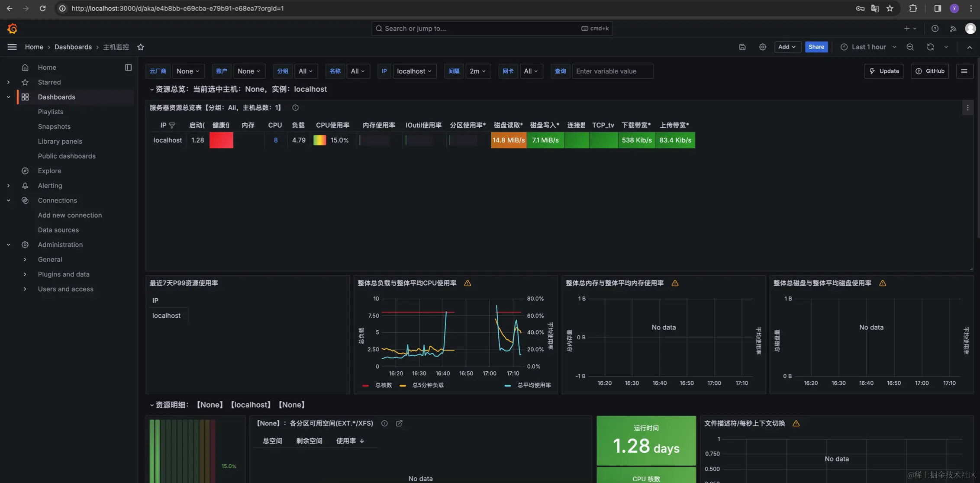This screenshot has width=980, height=483.
Task: Click the 查询 variable input field
Action: (x=612, y=71)
